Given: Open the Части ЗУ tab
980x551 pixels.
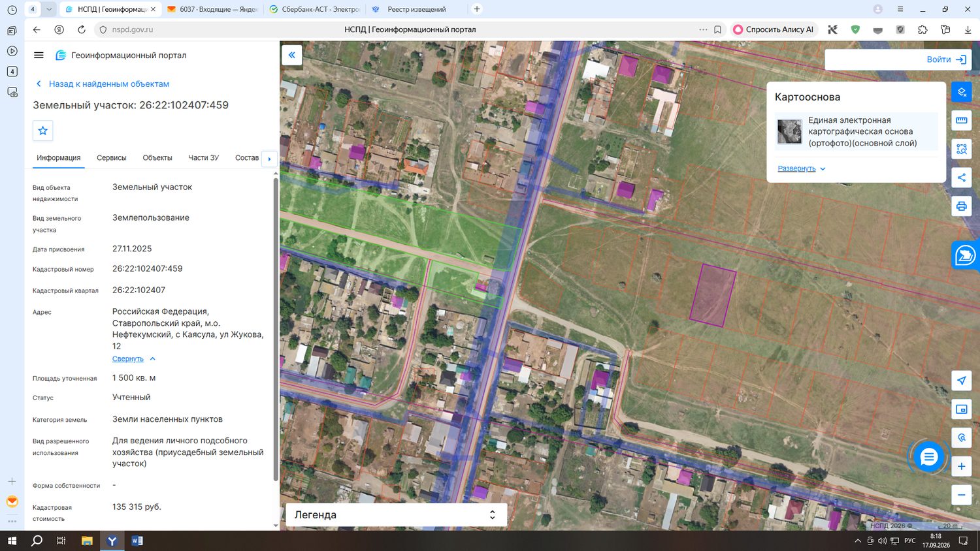Looking at the screenshot, I should click(x=203, y=158).
